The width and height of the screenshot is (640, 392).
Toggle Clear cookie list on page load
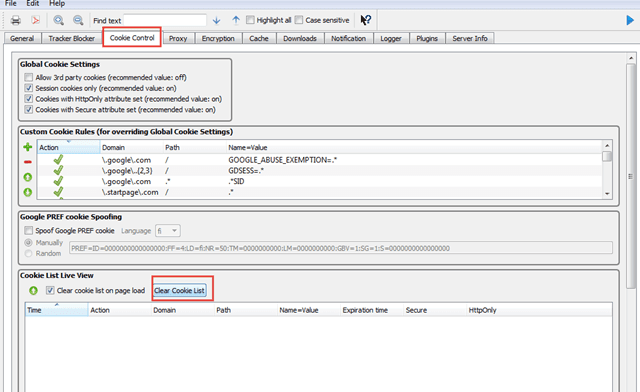(50, 290)
